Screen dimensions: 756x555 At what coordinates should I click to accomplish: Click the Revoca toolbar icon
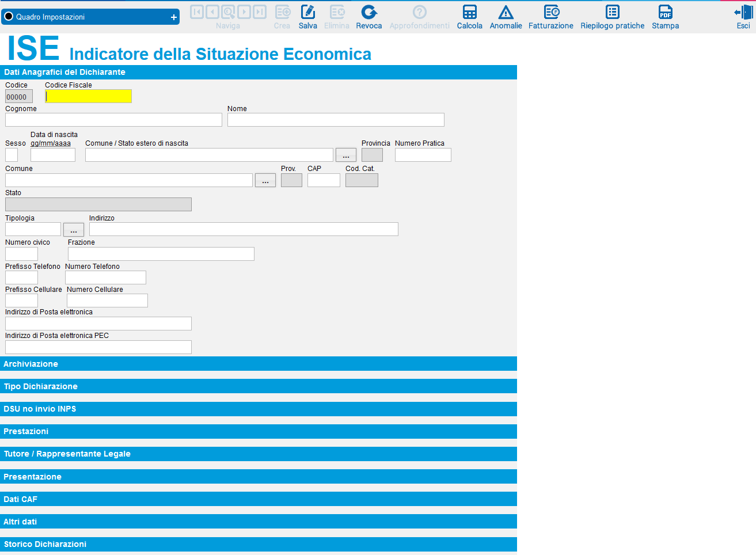click(369, 12)
